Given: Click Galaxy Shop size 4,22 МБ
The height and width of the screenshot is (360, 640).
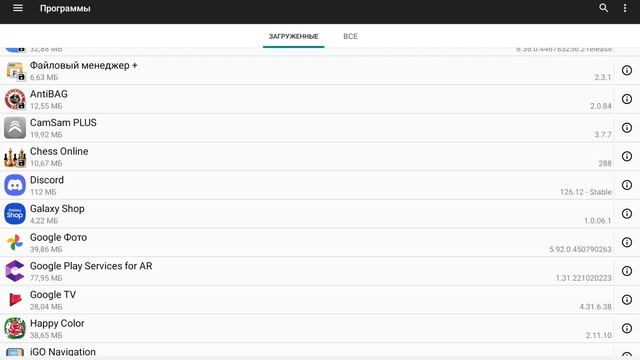Looking at the screenshot, I should [44, 220].
